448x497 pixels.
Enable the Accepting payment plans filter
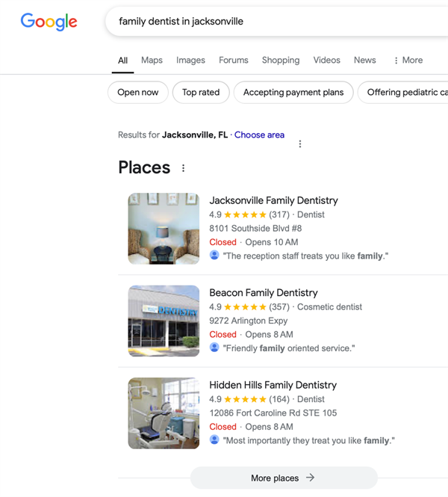pyautogui.click(x=293, y=93)
